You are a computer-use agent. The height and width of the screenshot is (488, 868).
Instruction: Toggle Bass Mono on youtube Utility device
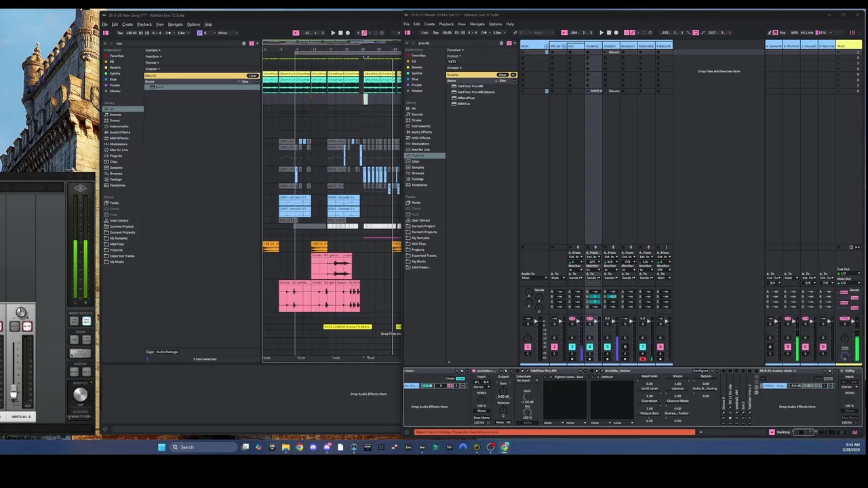(481, 416)
